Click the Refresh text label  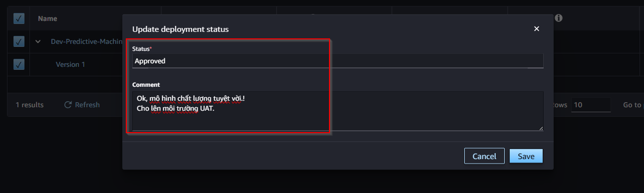tap(87, 105)
